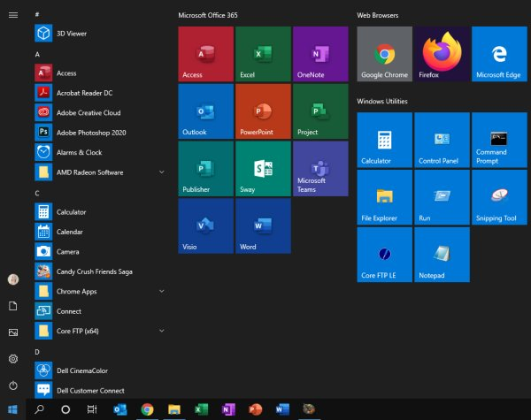Open Cortana circle on taskbar
Screen dimensions: 531x420
point(65,409)
